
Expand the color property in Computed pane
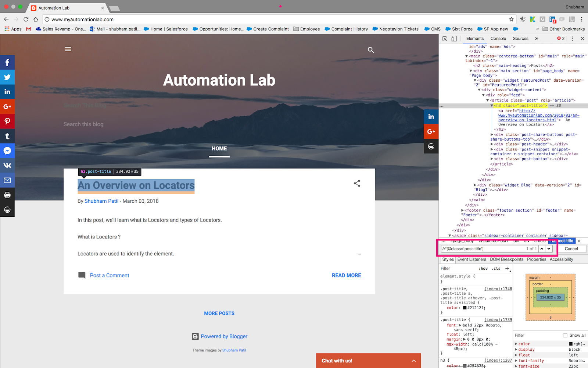click(x=517, y=343)
